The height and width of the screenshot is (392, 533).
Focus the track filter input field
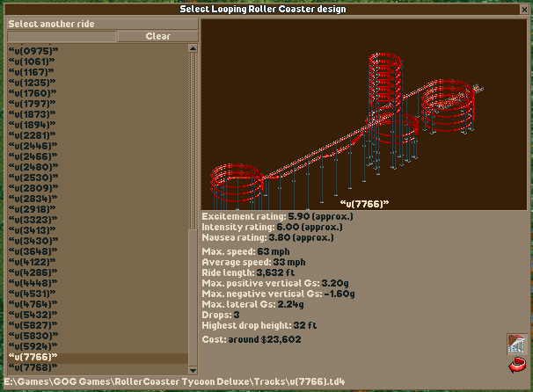point(62,36)
